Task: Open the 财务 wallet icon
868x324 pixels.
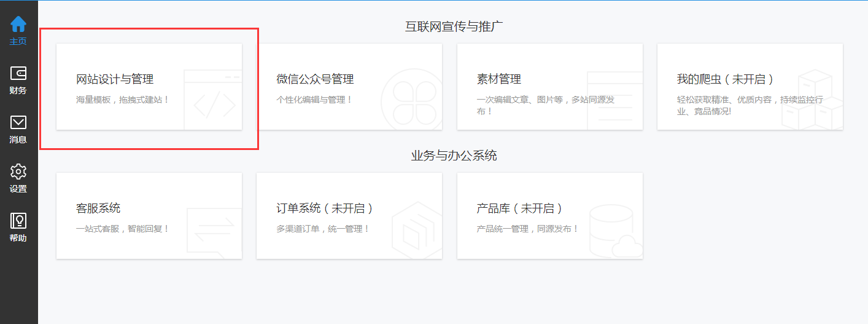Action: tap(18, 74)
